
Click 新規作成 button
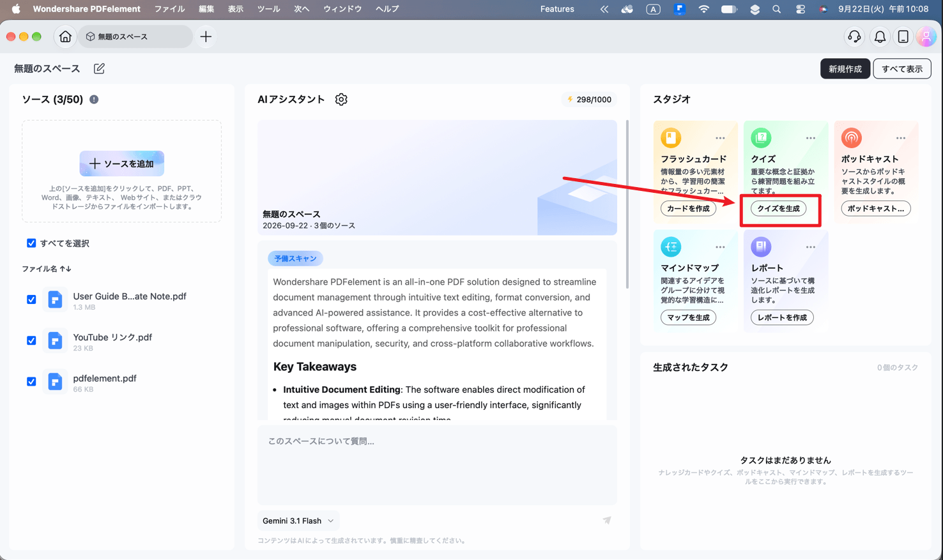[x=845, y=68]
